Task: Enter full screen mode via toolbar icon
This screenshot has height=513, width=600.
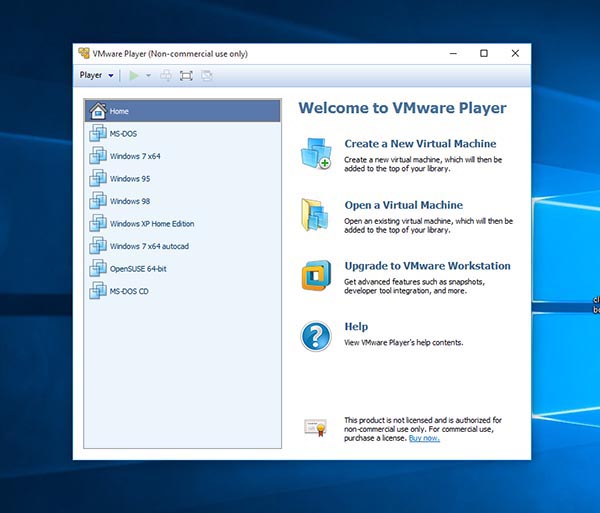Action: tap(186, 76)
